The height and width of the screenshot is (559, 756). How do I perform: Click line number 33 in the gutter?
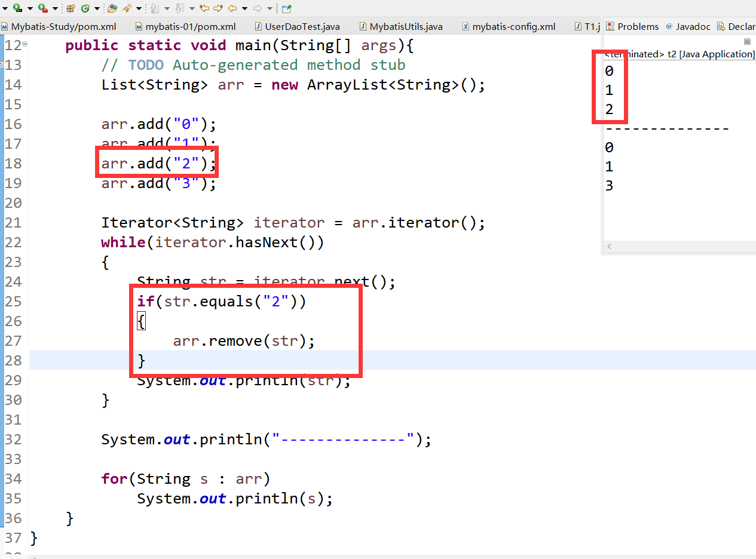(13, 459)
